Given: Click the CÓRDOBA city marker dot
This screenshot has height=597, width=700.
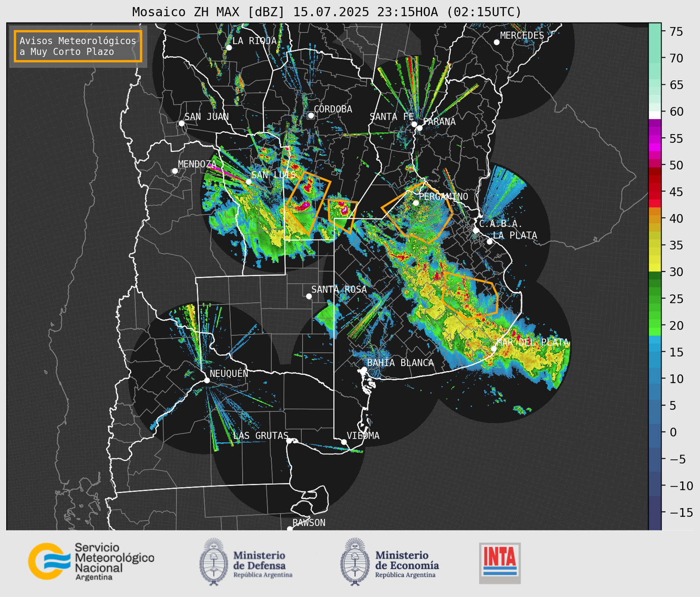Looking at the screenshot, I should click(x=311, y=115).
